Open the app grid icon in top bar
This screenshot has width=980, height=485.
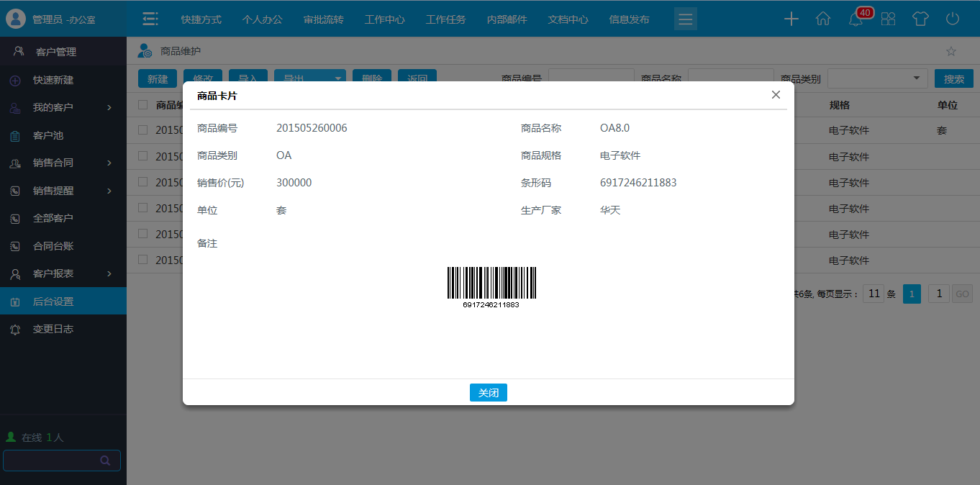[x=888, y=19]
